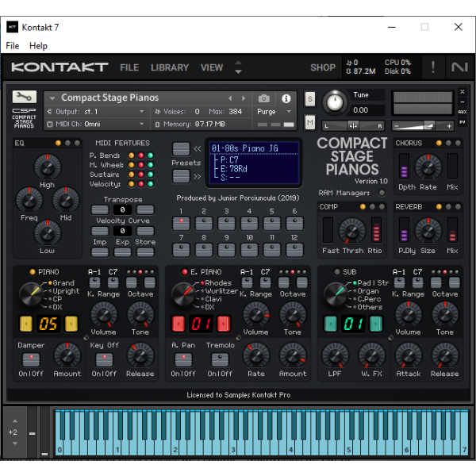Viewport: 476px width, 476px height.
Task: Click the Tune value field 0.00
Action: [368, 110]
